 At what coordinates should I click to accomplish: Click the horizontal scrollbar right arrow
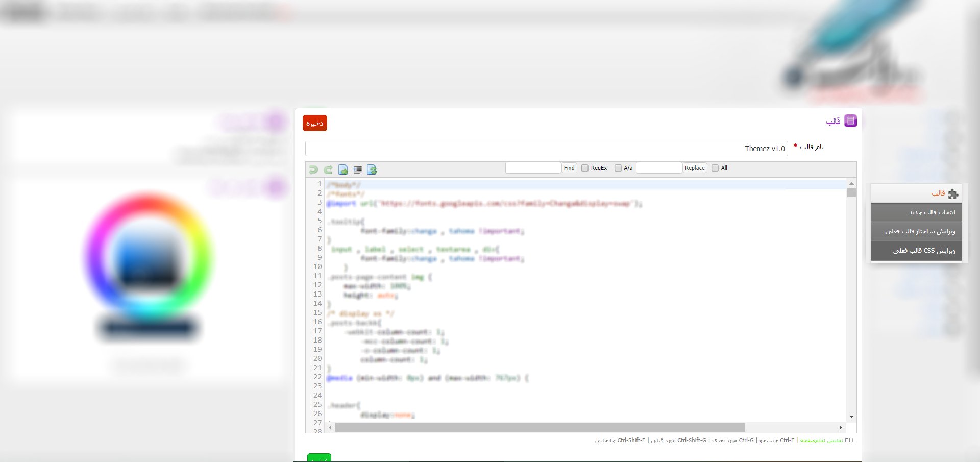point(841,427)
